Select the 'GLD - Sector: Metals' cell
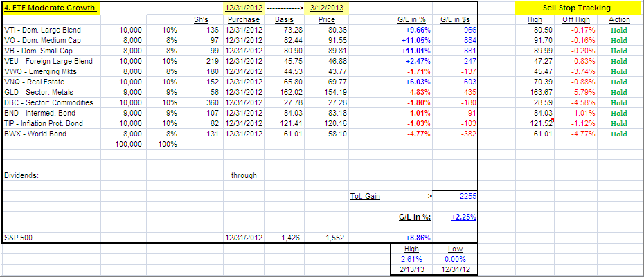 pyautogui.click(x=51, y=92)
